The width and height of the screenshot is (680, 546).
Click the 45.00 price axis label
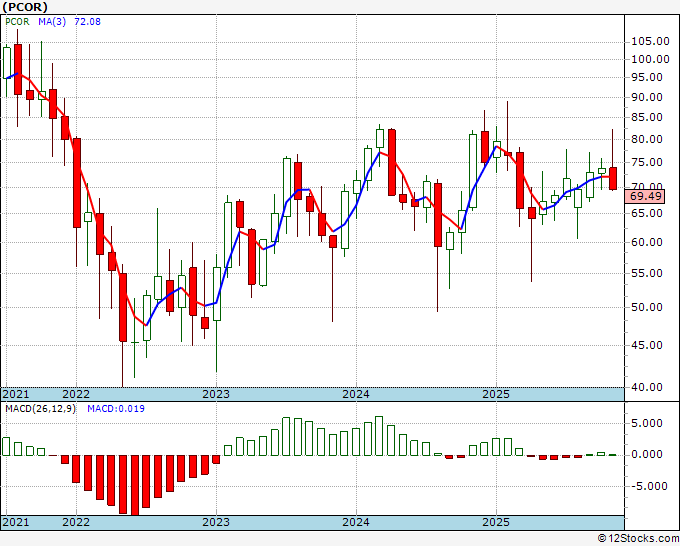[x=647, y=345]
